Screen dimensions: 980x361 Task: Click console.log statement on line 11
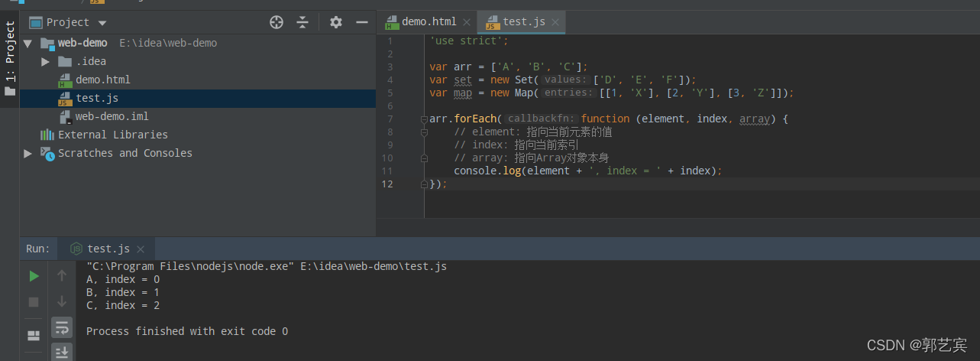587,171
